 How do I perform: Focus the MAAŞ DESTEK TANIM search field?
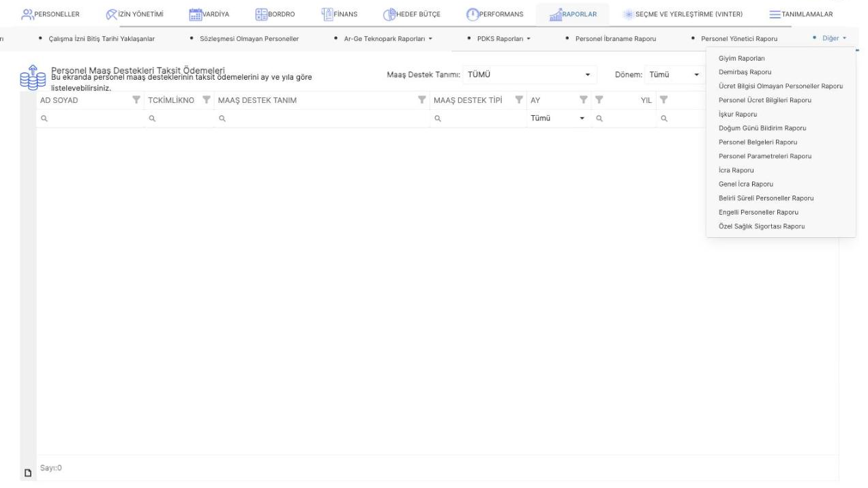pos(322,119)
